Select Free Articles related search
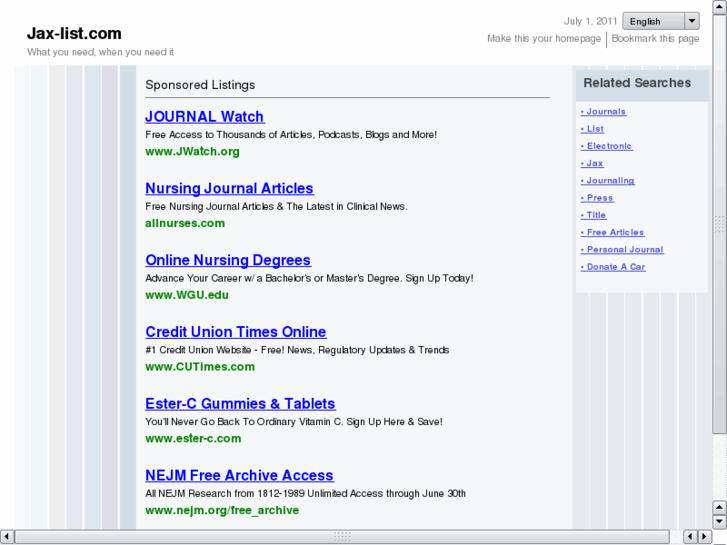Viewport: 727px width, 545px height. pos(612,232)
